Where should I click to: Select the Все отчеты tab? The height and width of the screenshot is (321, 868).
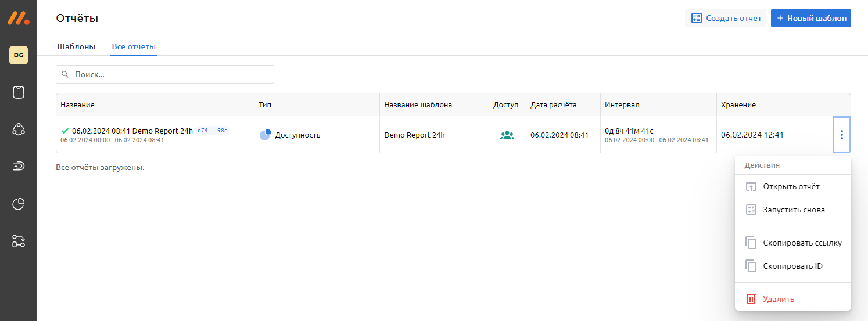(x=134, y=46)
